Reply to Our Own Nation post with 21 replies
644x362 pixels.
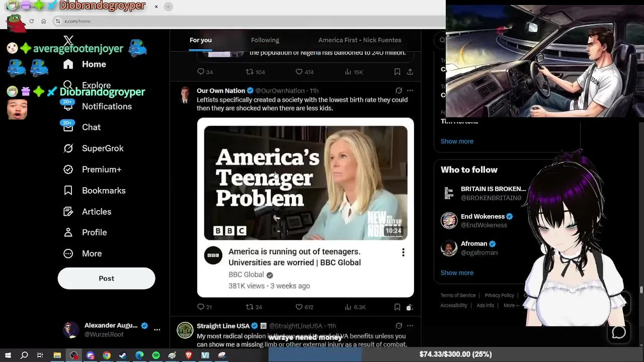204,307
